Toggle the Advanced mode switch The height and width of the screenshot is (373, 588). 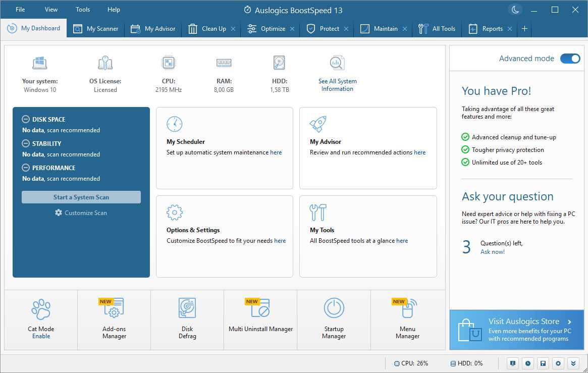(x=570, y=59)
